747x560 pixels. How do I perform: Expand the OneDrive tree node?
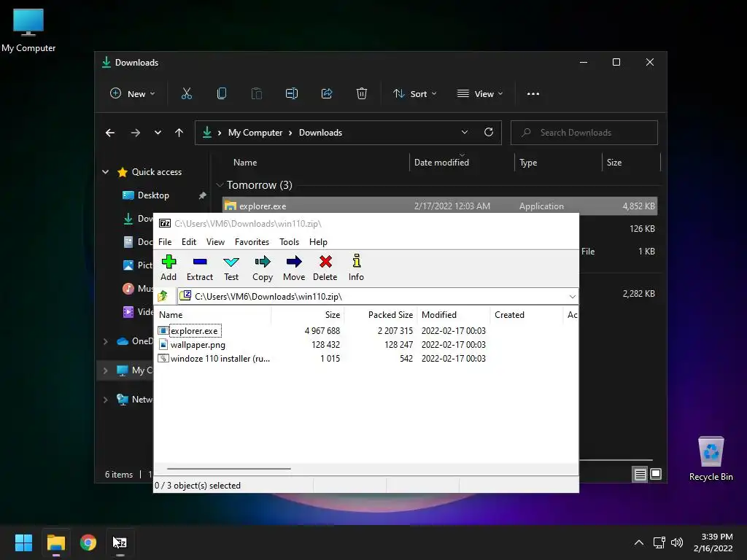(x=105, y=341)
